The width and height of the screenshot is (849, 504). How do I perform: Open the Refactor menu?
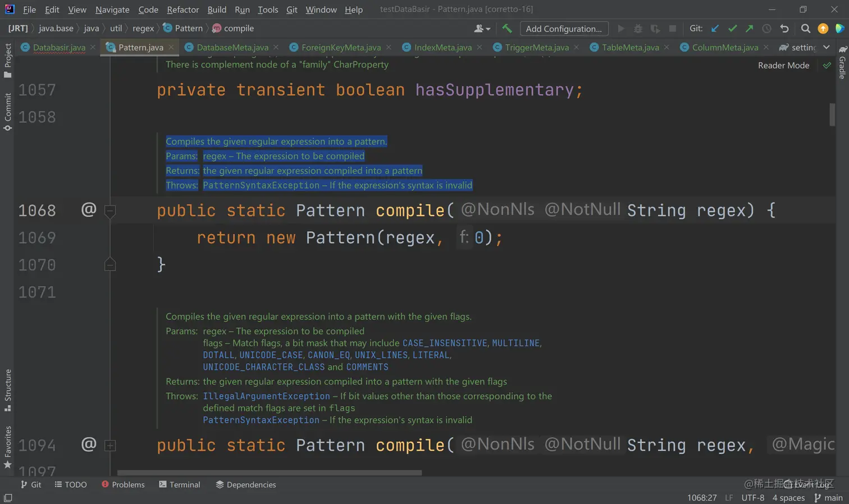click(182, 10)
